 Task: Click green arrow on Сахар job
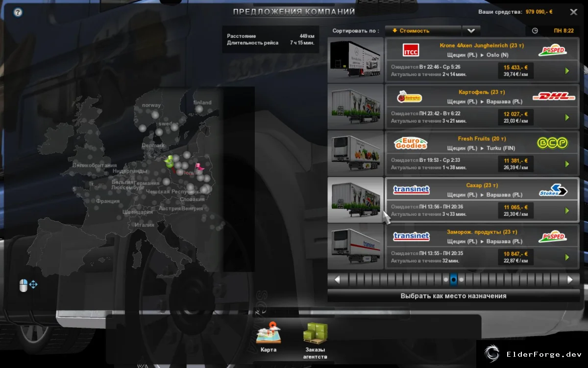[567, 211]
